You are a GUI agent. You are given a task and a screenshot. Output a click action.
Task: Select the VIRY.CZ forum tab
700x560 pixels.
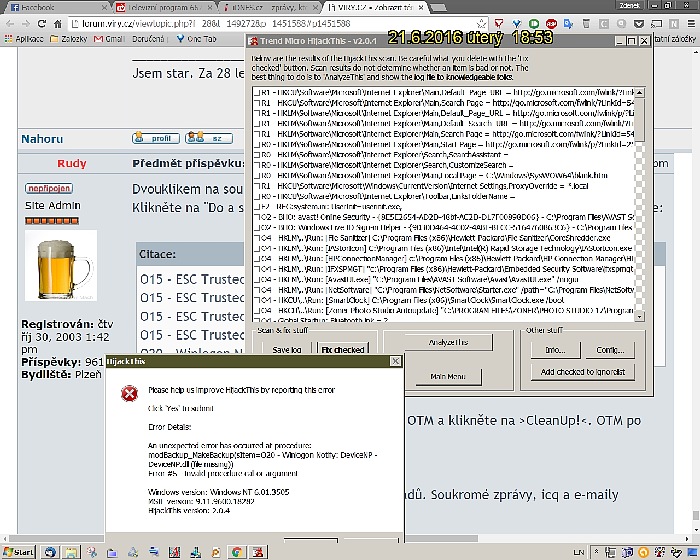375,7
